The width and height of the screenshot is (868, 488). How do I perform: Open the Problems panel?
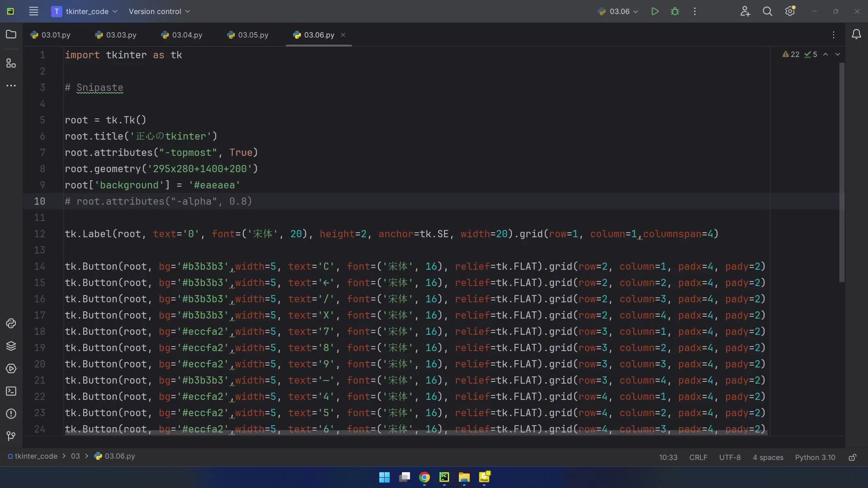pos(11,414)
